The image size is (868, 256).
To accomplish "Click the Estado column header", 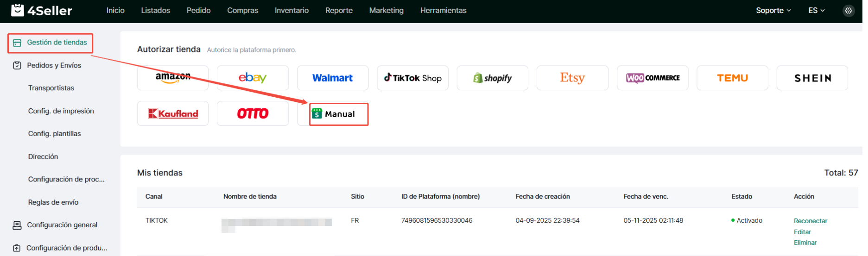I will 741,197.
